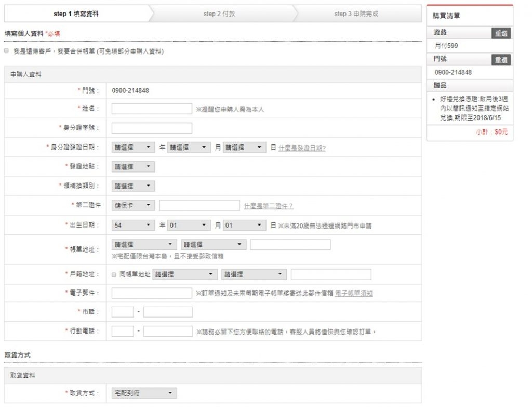The image size is (532, 410).
Task: Select the birth year dropdown showing 54
Action: (134, 226)
